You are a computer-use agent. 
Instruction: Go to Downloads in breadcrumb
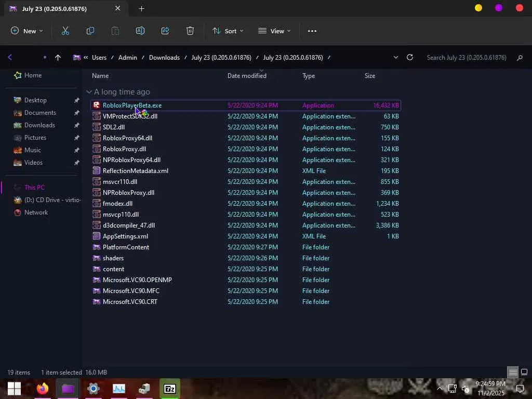coord(164,57)
